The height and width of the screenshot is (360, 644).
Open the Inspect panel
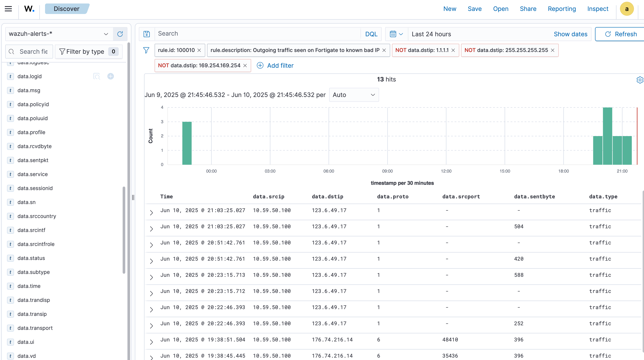click(x=597, y=9)
